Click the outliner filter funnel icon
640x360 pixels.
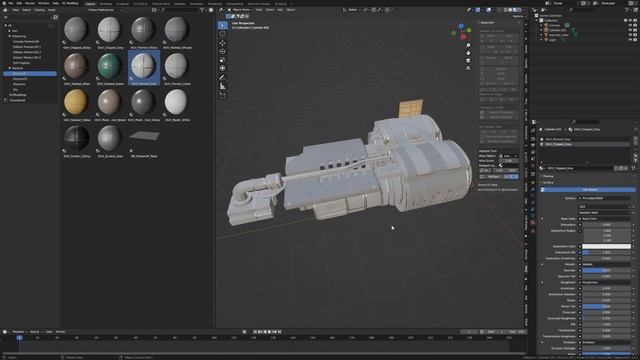point(628,10)
